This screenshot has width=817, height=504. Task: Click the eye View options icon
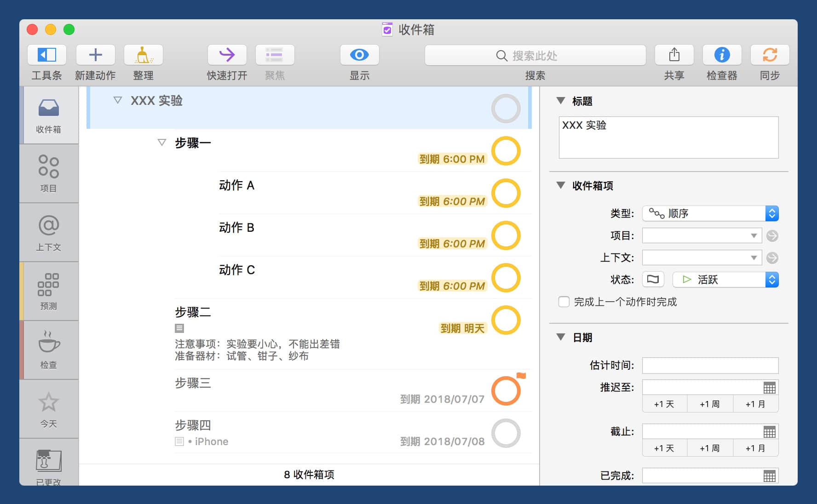click(359, 55)
